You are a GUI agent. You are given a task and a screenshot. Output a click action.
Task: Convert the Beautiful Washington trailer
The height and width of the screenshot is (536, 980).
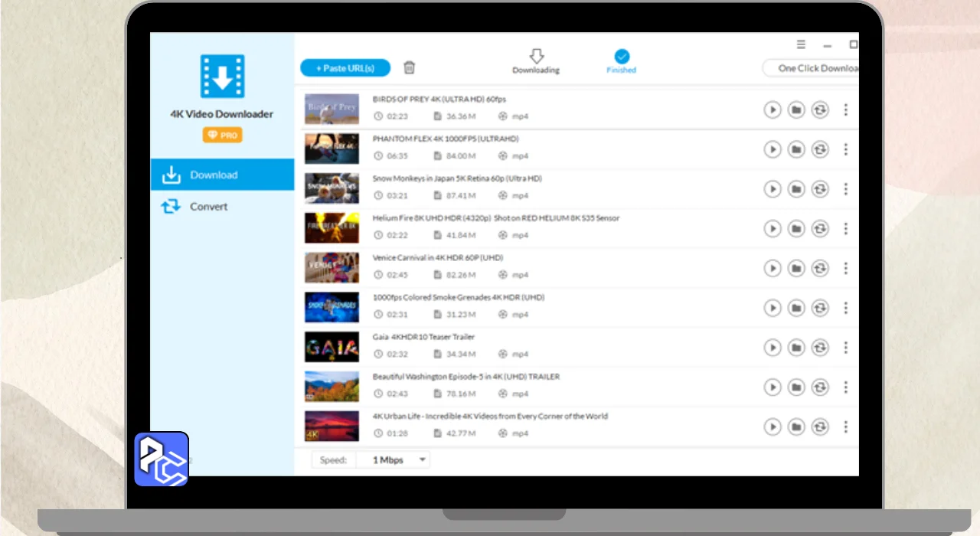(x=820, y=387)
